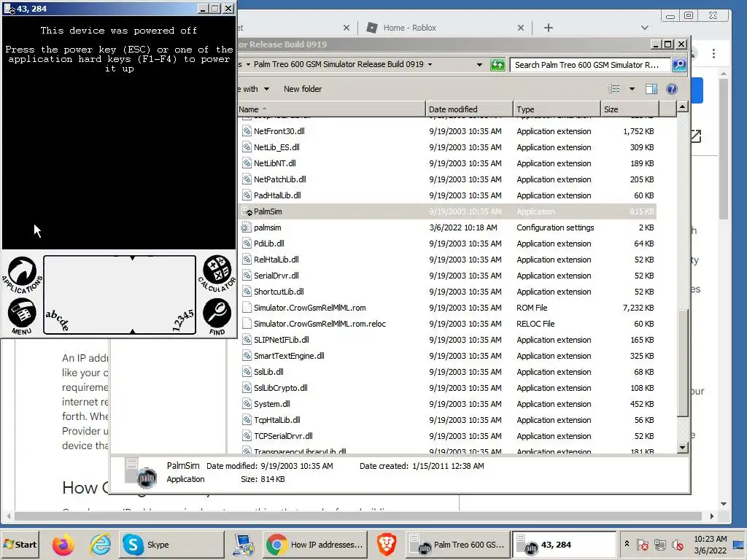Click file list scroll up arrow

(x=682, y=107)
